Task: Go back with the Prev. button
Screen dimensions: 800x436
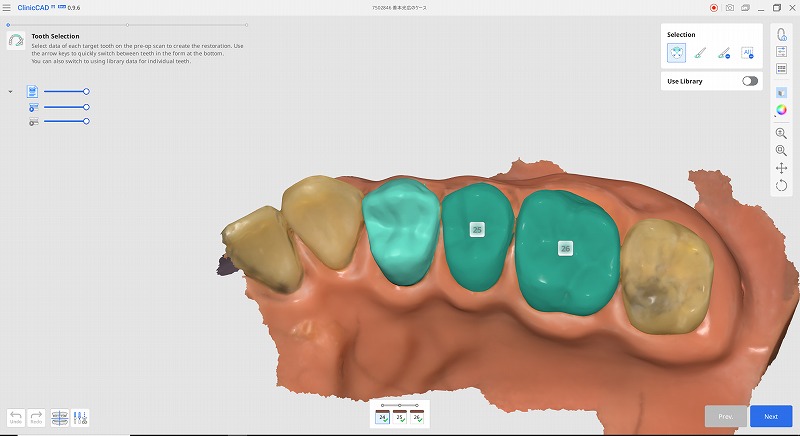Action: 725,416
